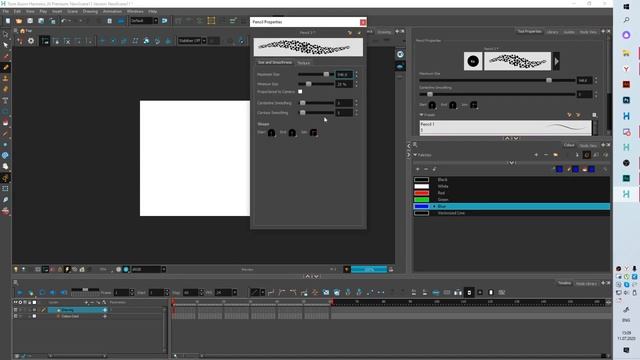Toggle the timeline loop playback button
The width and height of the screenshot is (640, 360).
pyautogui.click(x=42, y=293)
